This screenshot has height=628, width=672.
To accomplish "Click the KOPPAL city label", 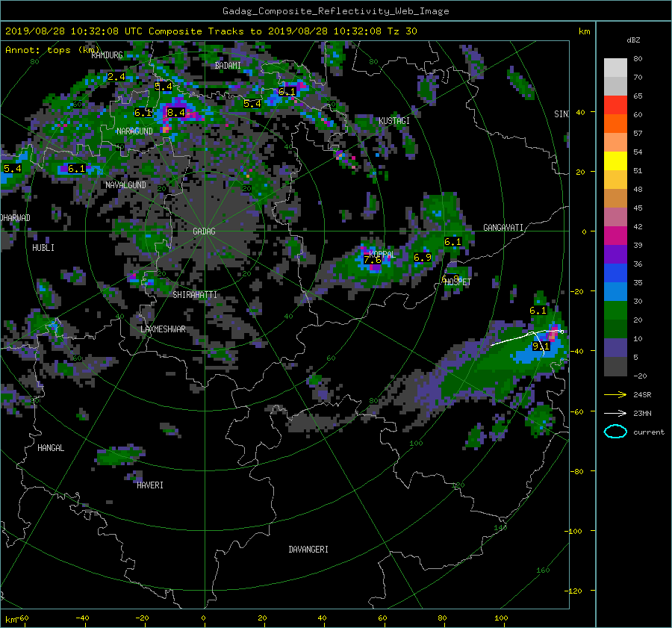I will (x=382, y=254).
